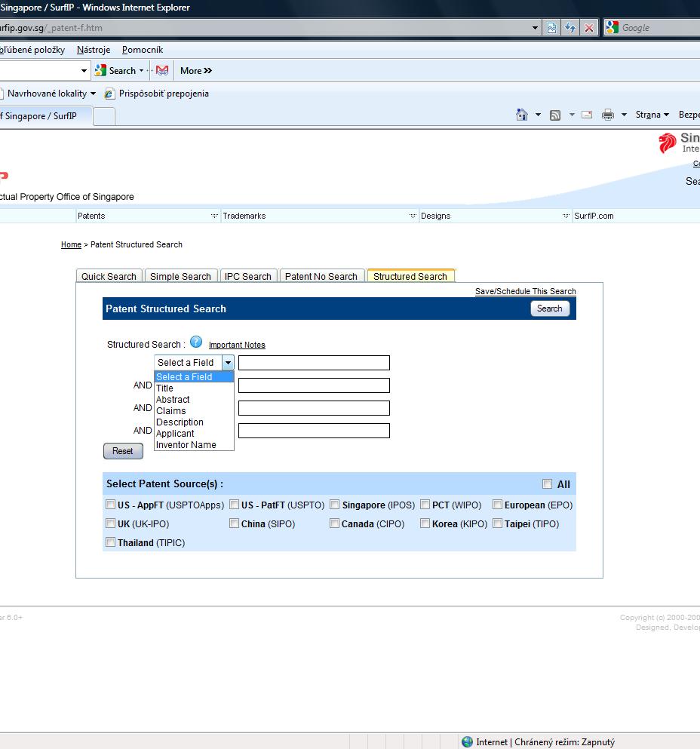
Task: Check the Canada (CIPO) checkbox
Action: click(334, 523)
